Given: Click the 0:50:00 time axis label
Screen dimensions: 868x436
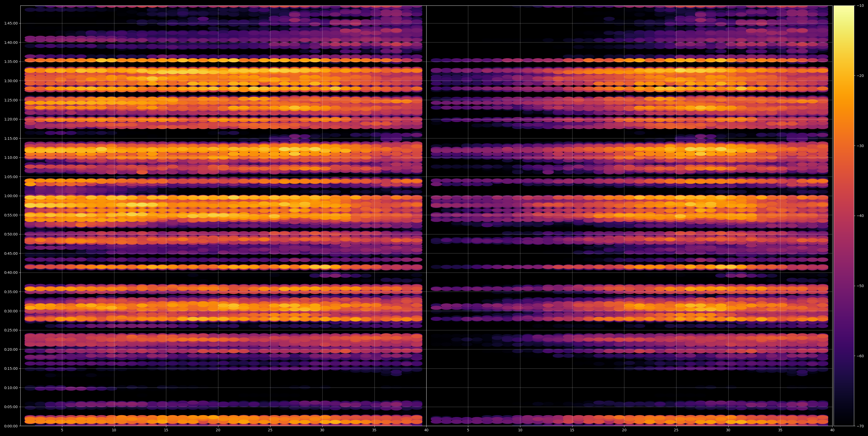Looking at the screenshot, I should (x=11, y=234).
